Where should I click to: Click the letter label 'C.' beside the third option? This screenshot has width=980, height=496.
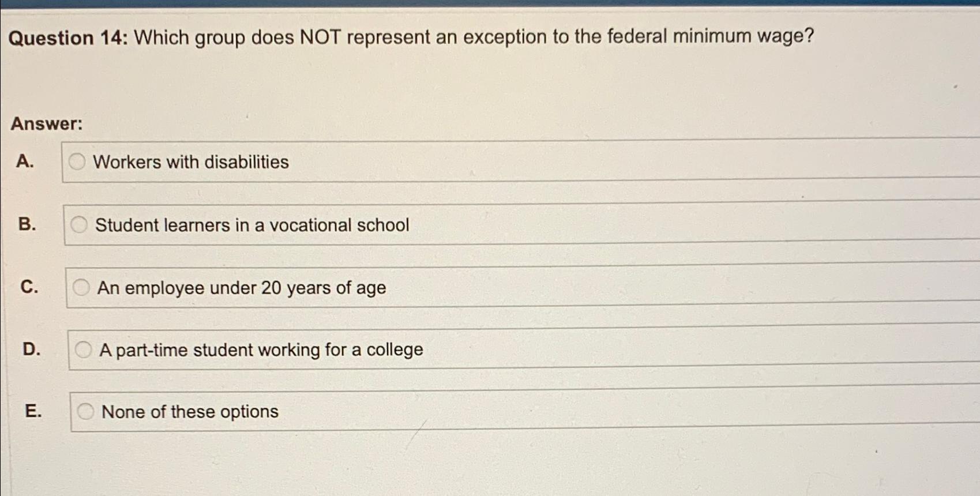[30, 287]
